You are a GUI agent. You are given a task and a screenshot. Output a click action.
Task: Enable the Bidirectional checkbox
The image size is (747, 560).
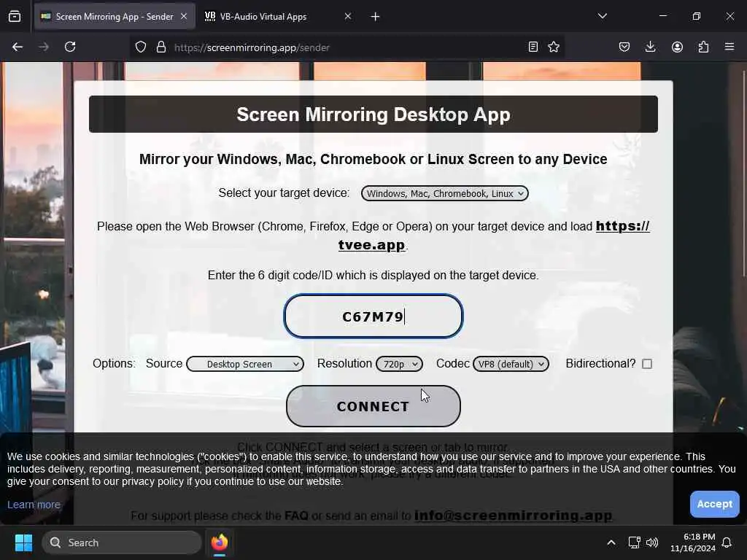click(x=647, y=364)
